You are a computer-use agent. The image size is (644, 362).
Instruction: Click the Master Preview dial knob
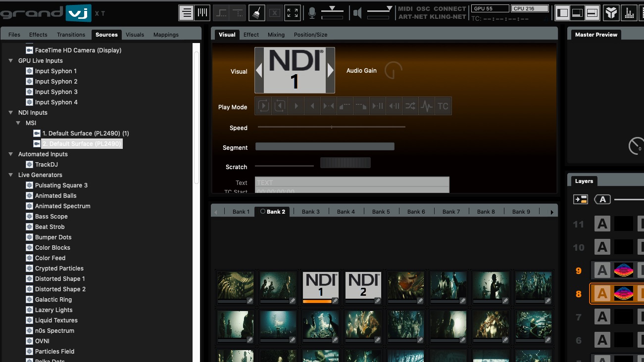point(636,146)
